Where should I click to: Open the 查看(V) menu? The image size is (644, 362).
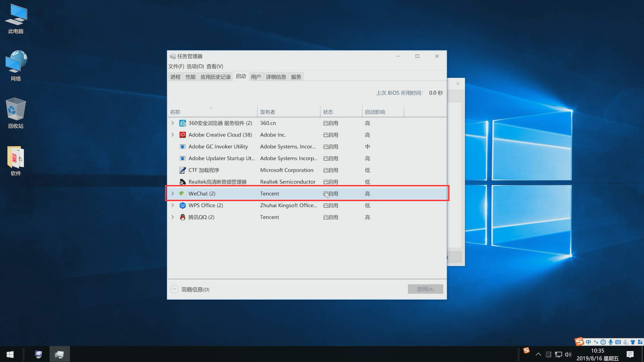point(215,66)
